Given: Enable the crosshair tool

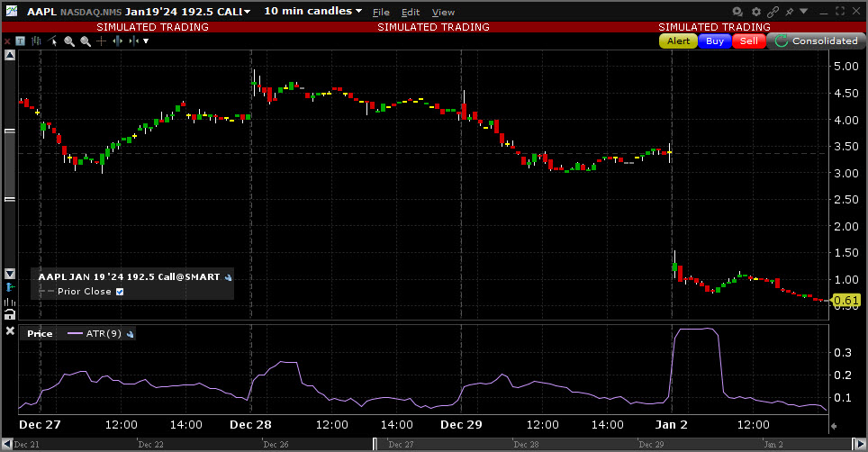Looking at the screenshot, I should tap(102, 41).
